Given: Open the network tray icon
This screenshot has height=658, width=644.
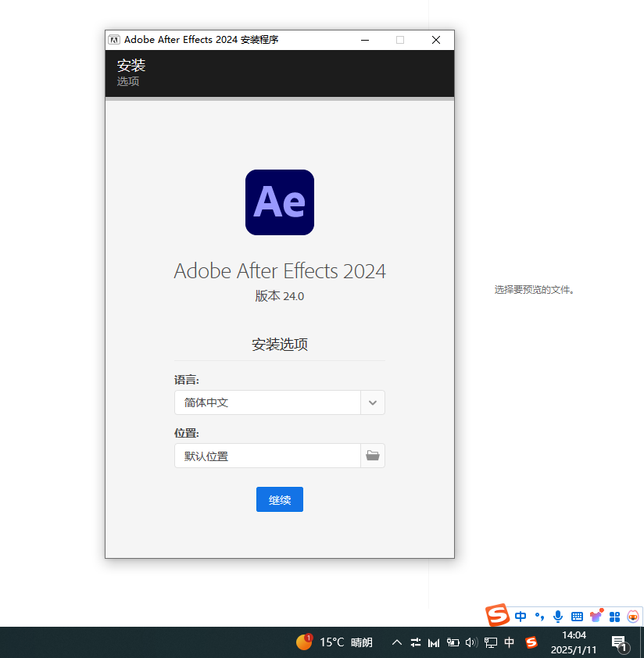Looking at the screenshot, I should [490, 642].
